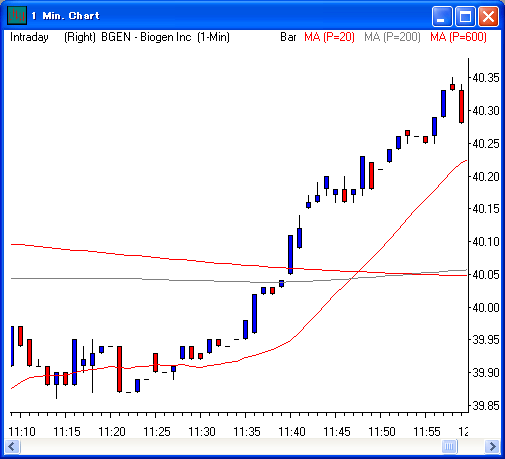Click the left scroll arrow on horizontal scrollbar
This screenshot has width=505, height=459.
(12, 446)
